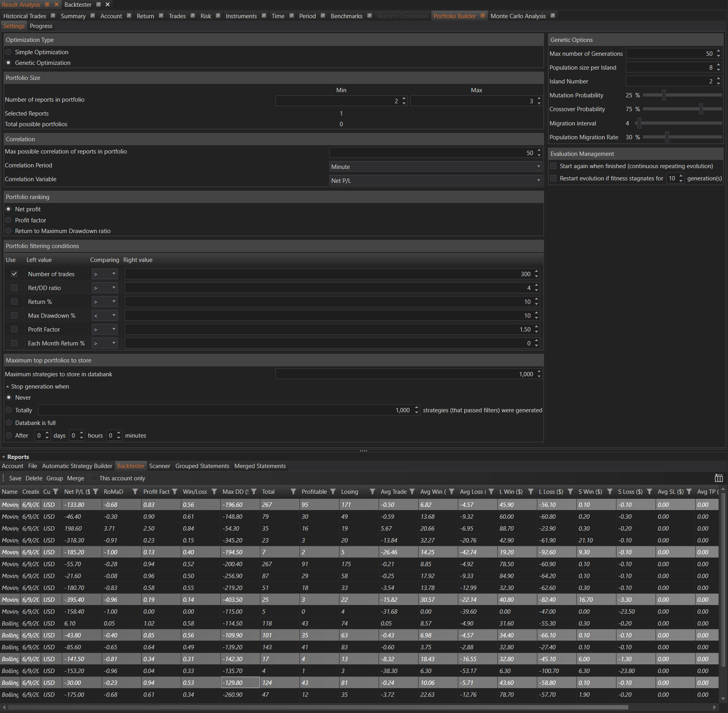Check the This account only box
728x713 pixels.
tap(94, 478)
